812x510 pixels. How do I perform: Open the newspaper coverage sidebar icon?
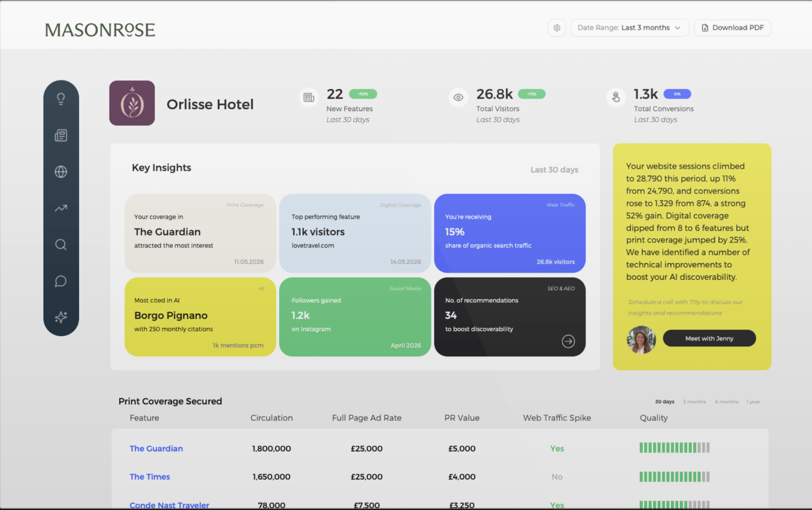tap(61, 135)
